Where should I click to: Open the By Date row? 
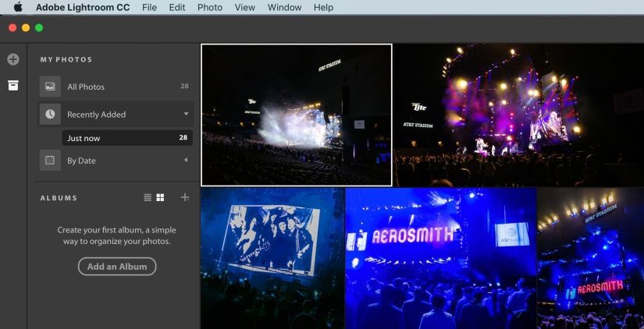pyautogui.click(x=115, y=160)
